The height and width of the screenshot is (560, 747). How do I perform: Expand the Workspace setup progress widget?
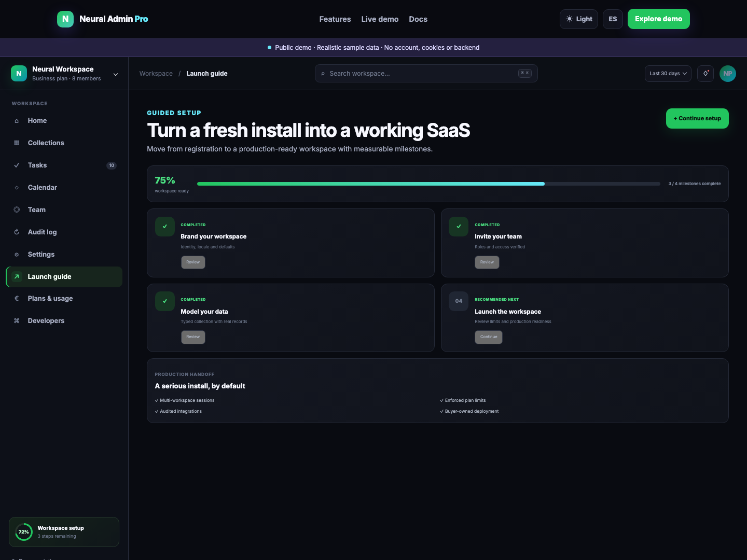click(64, 532)
